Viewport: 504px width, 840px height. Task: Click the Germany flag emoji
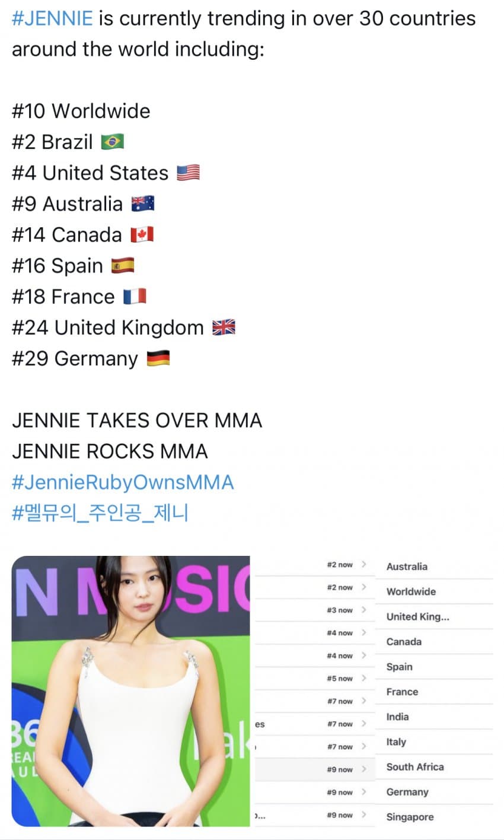point(158,358)
